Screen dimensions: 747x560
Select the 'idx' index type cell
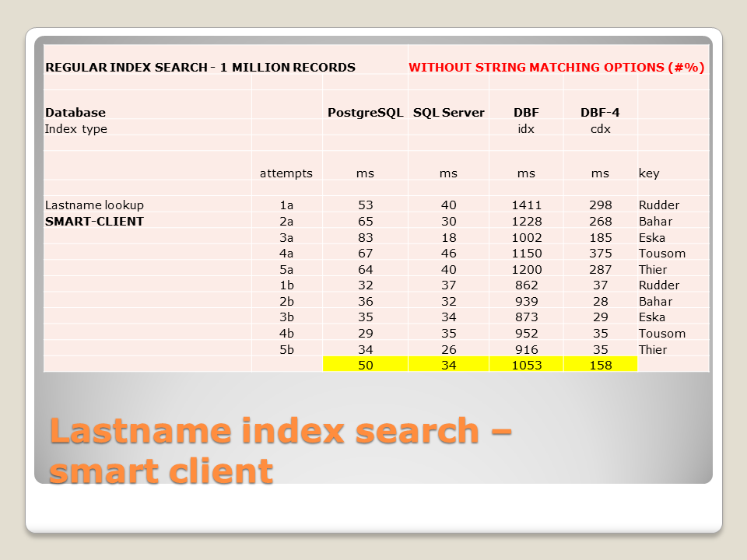526,129
